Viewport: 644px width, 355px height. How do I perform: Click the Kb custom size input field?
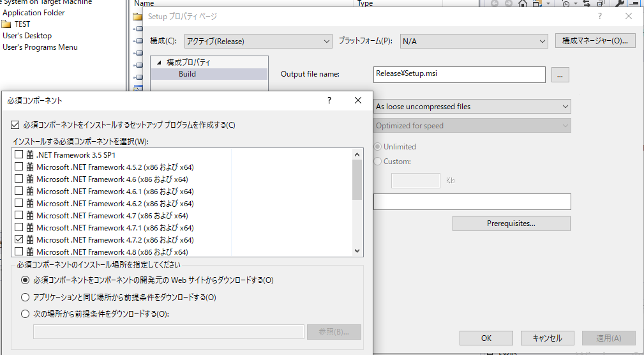point(416,181)
